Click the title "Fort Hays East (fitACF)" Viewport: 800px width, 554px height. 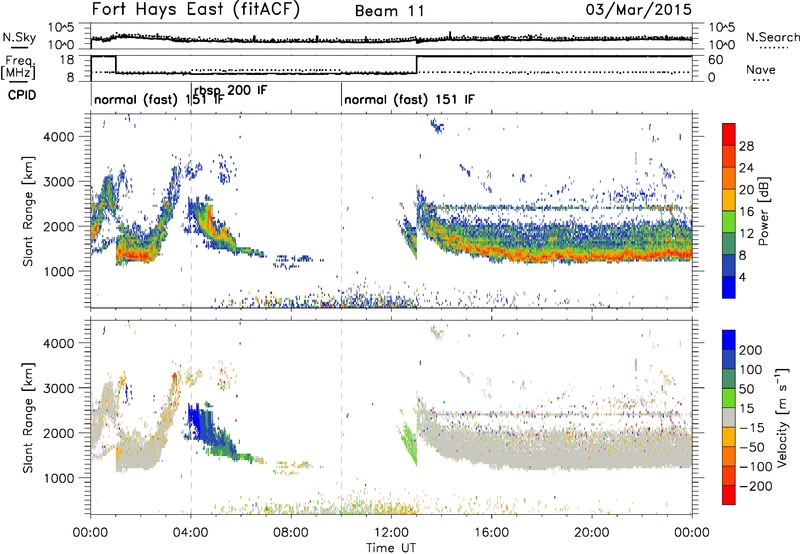click(196, 10)
